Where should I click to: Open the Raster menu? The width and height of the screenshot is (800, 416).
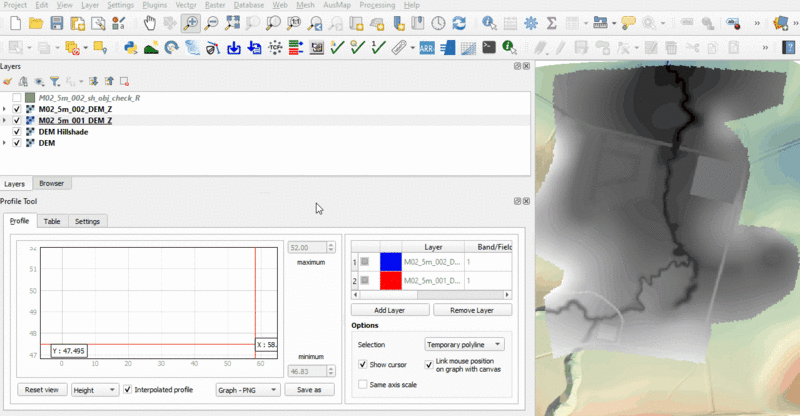[215, 5]
